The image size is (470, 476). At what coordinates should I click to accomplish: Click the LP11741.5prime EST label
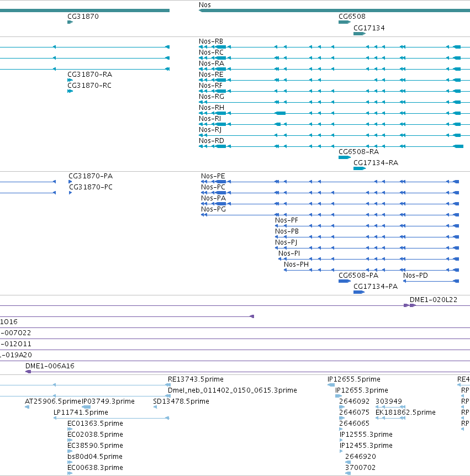pyautogui.click(x=81, y=412)
